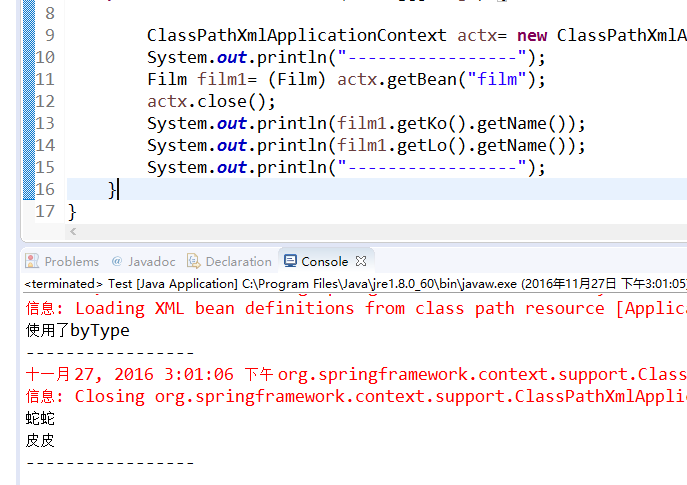The width and height of the screenshot is (687, 485).
Task: Click the actx.close() statement
Action: tap(211, 102)
